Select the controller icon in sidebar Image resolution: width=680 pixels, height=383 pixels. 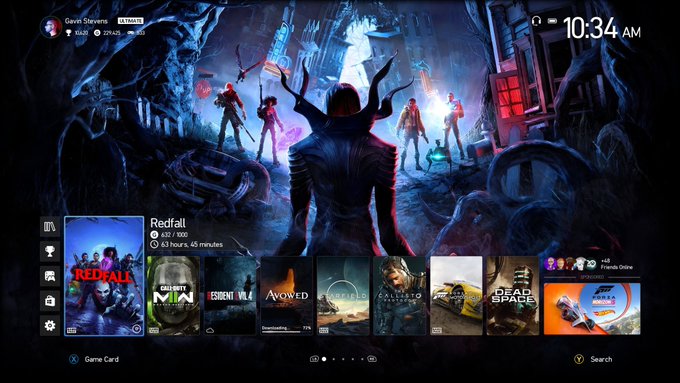[x=50, y=276]
